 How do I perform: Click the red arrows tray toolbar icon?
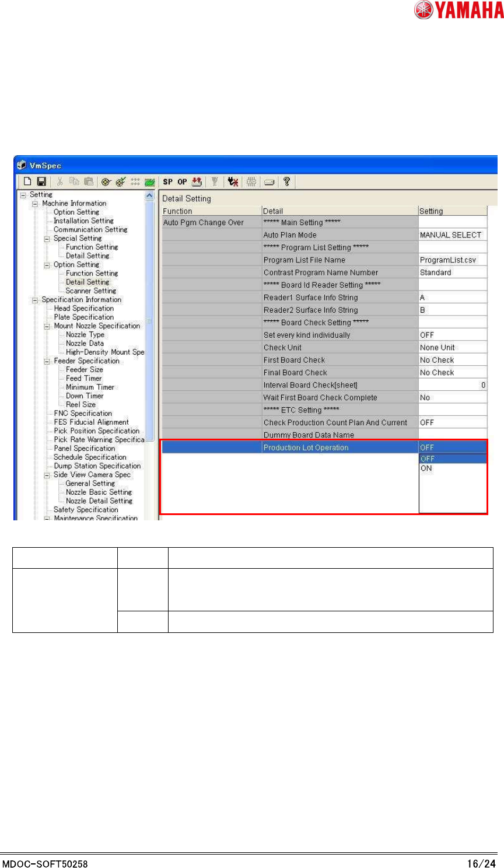coord(197,182)
